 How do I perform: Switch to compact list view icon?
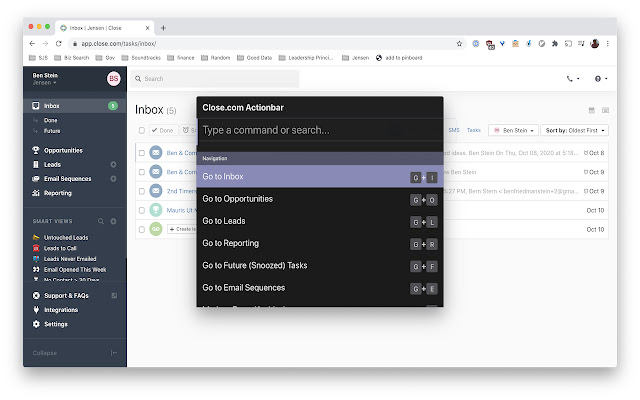592,110
